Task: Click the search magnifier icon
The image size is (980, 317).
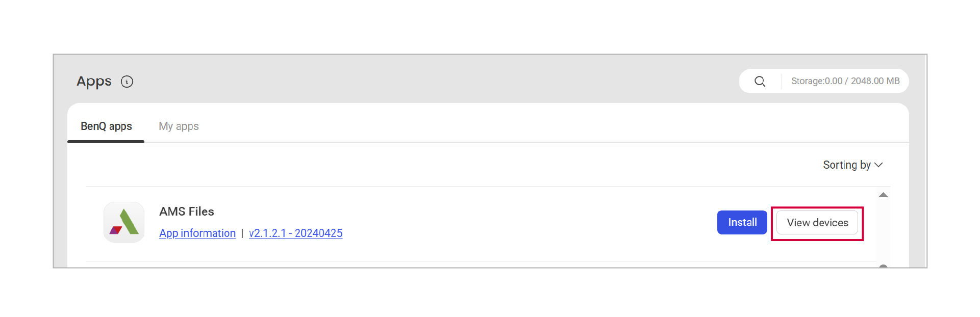Action: click(x=760, y=82)
